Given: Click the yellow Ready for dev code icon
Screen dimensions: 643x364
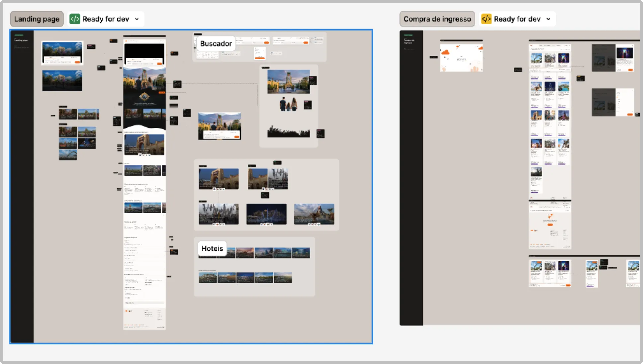Looking at the screenshot, I should tap(486, 19).
